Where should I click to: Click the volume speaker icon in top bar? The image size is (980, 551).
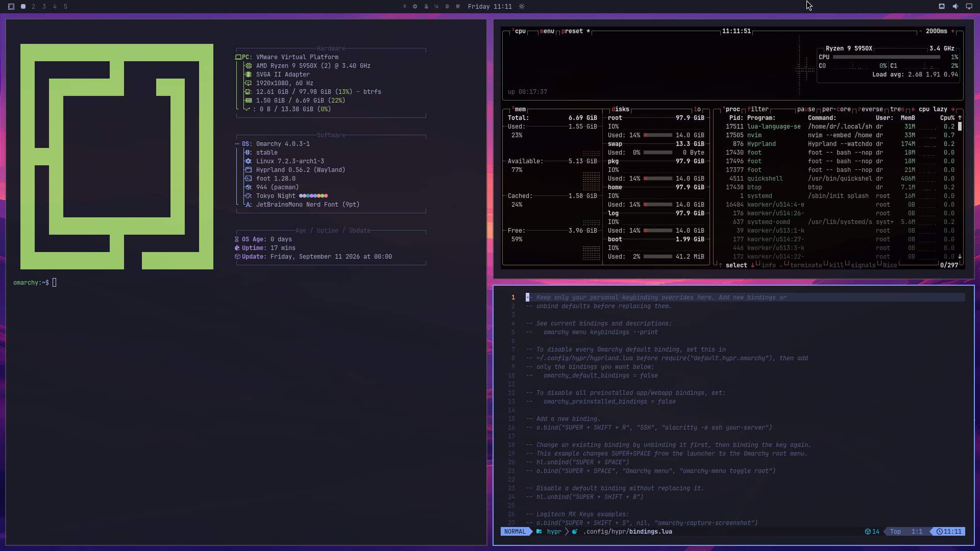[955, 7]
